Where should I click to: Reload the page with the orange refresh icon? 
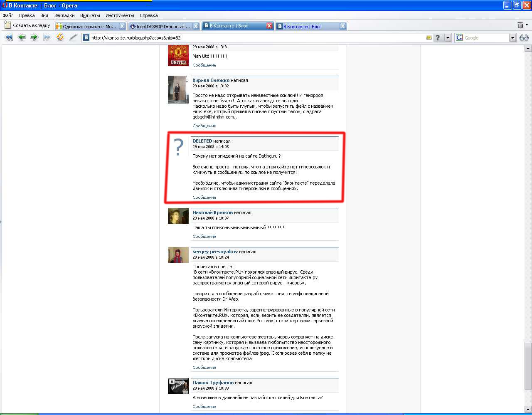coord(60,37)
